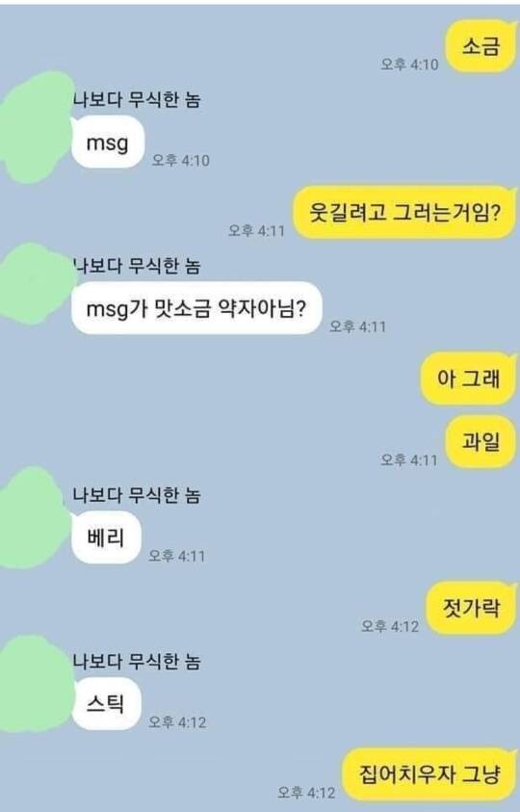Click sender name '나보다 무식한 놈' above 'msg'
Screen dimensions: 520x812
pyautogui.click(x=137, y=99)
